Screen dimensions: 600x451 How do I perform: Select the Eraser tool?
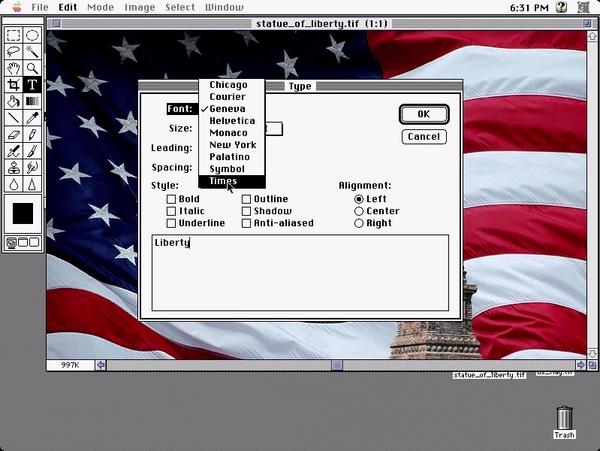pyautogui.click(x=14, y=134)
